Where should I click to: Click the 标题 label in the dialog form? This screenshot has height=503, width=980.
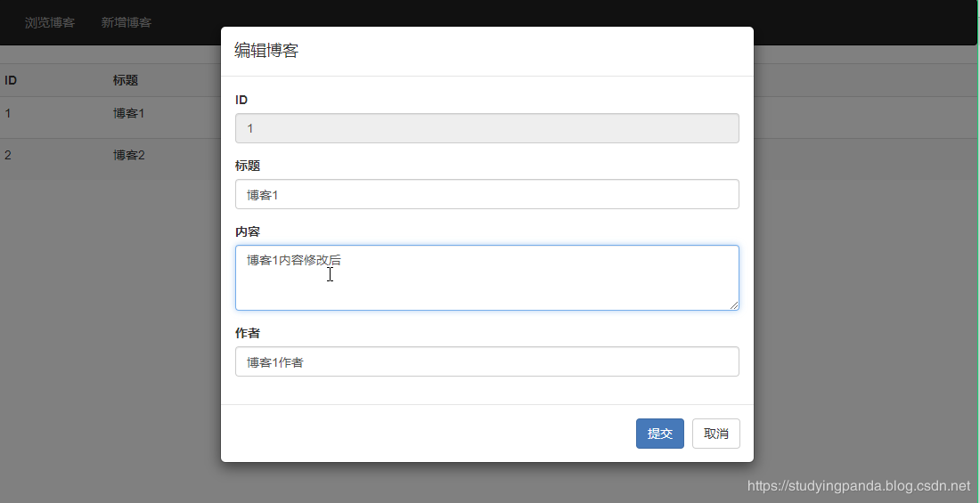pos(248,166)
